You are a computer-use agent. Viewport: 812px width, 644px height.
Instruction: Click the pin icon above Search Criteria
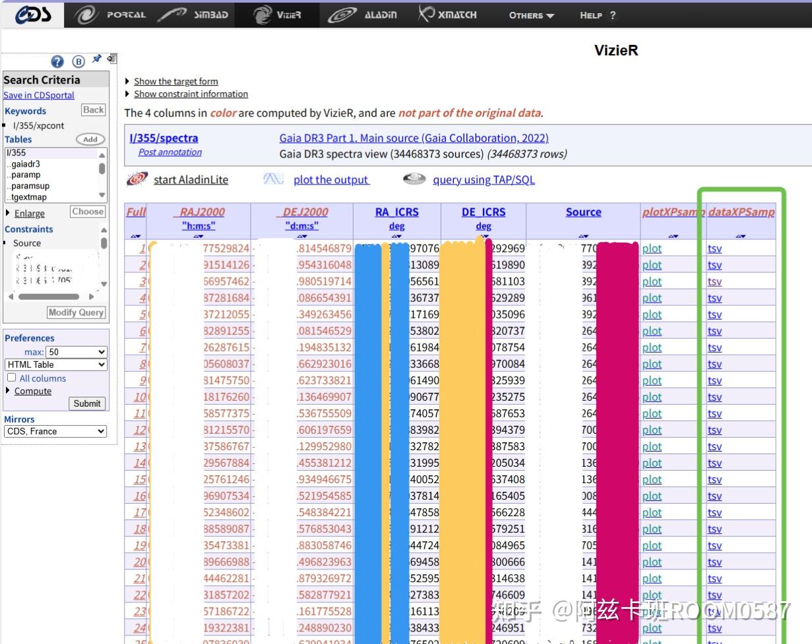96,59
